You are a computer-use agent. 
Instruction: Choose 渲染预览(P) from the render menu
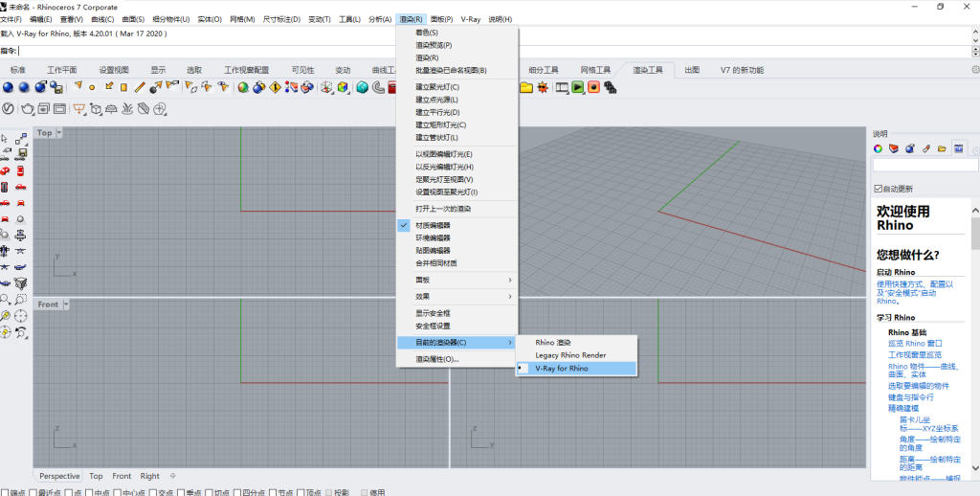(x=434, y=45)
